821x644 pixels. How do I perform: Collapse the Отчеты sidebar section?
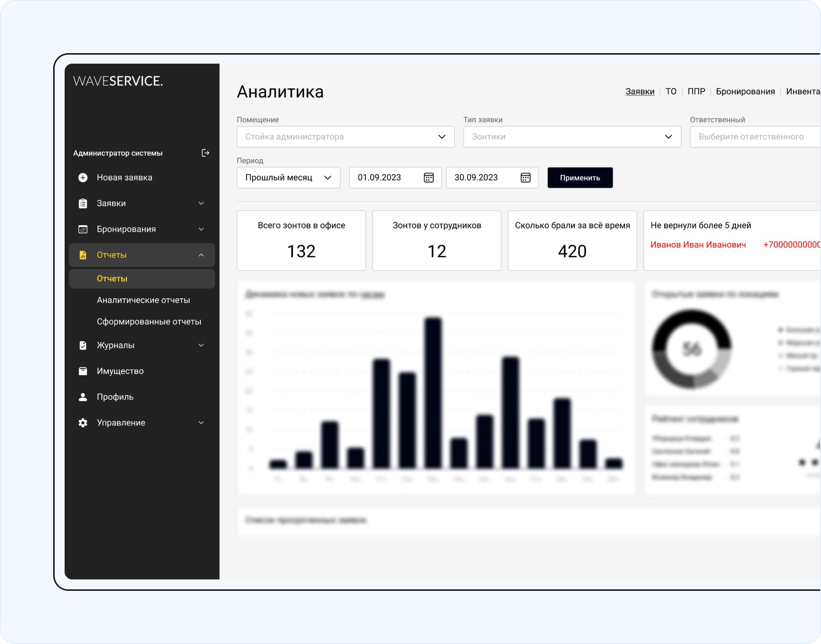click(201, 255)
